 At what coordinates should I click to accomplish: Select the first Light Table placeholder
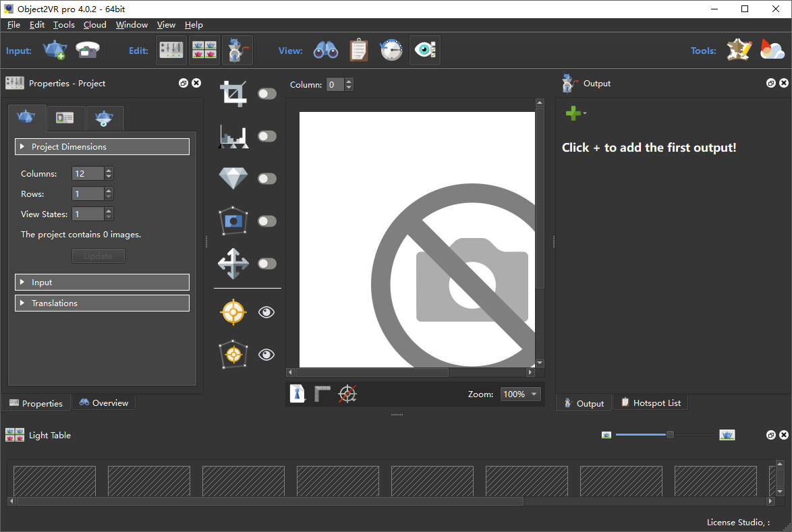(55, 481)
